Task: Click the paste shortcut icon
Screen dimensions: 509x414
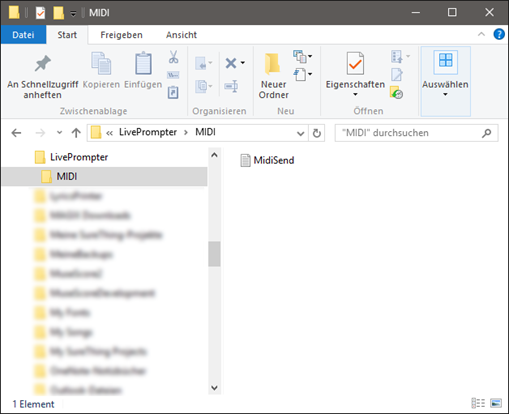Action: tap(173, 92)
